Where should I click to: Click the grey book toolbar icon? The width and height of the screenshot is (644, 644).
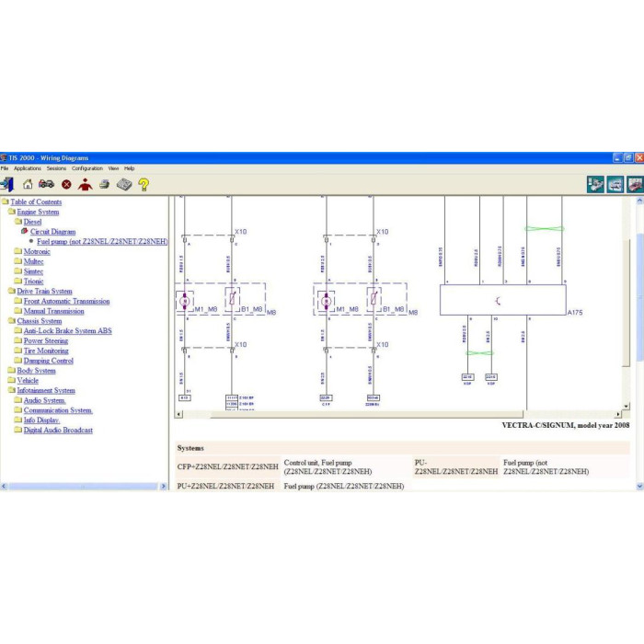(124, 184)
